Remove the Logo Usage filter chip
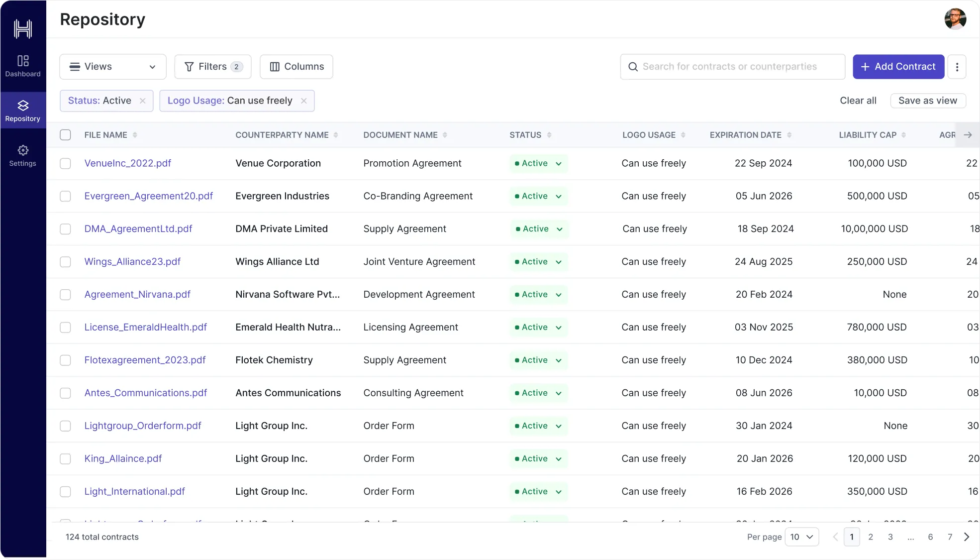 (304, 101)
